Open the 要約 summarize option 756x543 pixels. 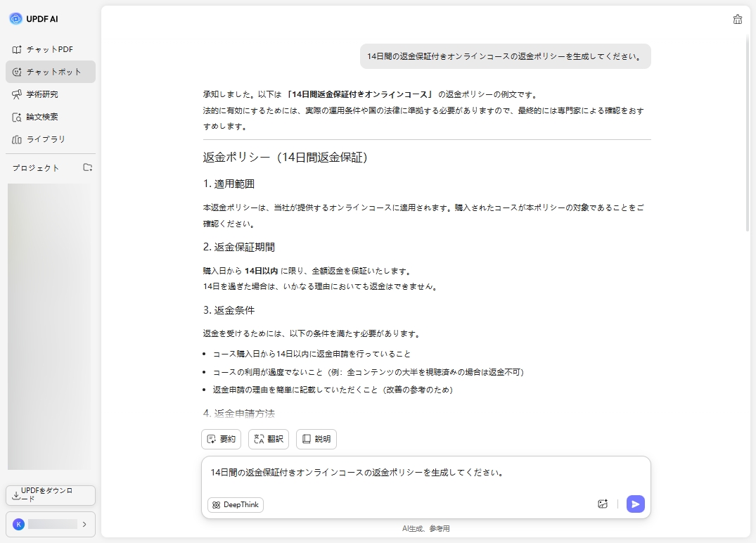221,439
